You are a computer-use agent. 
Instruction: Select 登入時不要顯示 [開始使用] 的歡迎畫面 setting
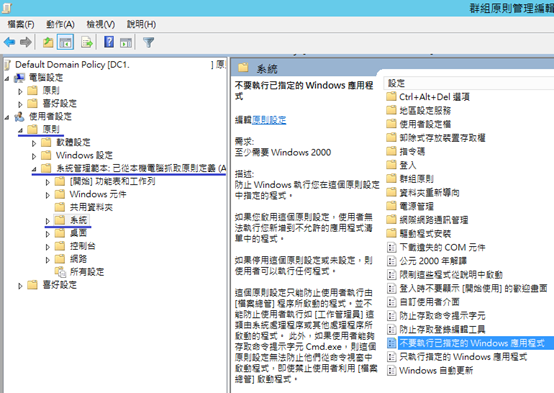click(x=473, y=288)
